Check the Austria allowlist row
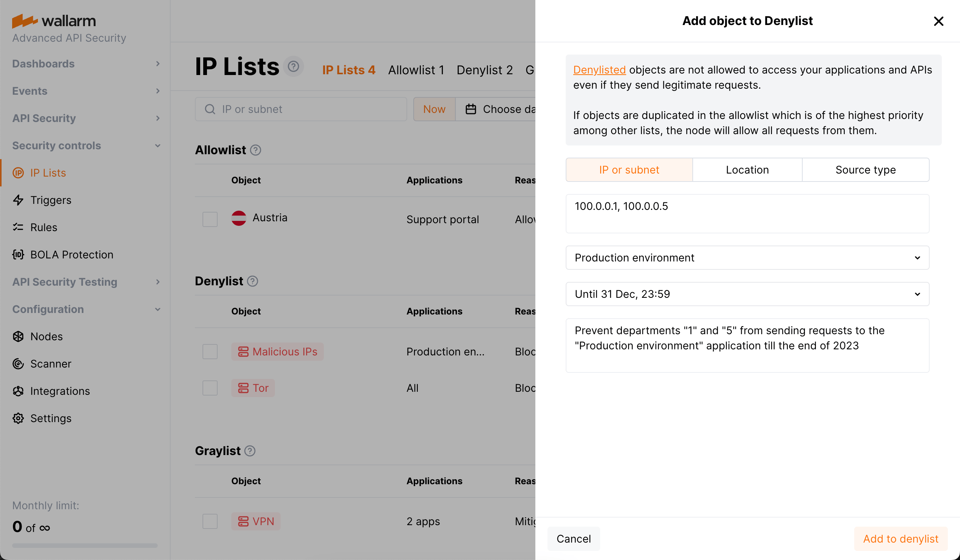Image resolution: width=960 pixels, height=560 pixels. [x=210, y=219]
